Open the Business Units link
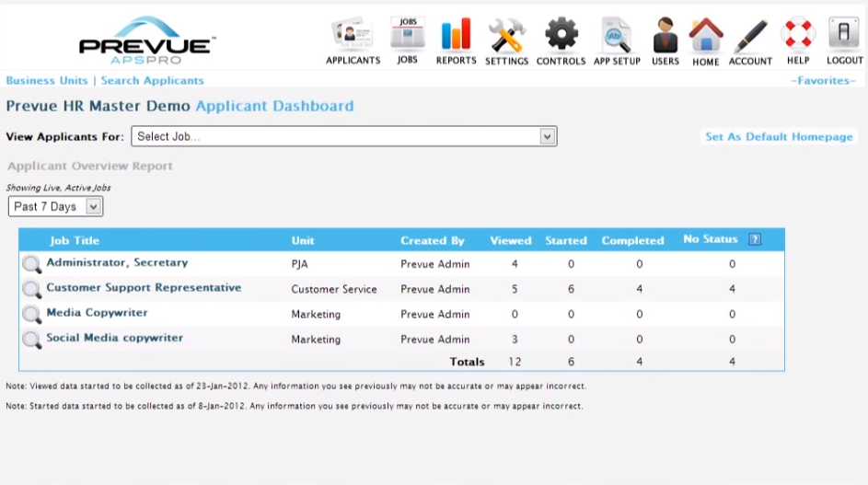The width and height of the screenshot is (868, 485). 47,80
